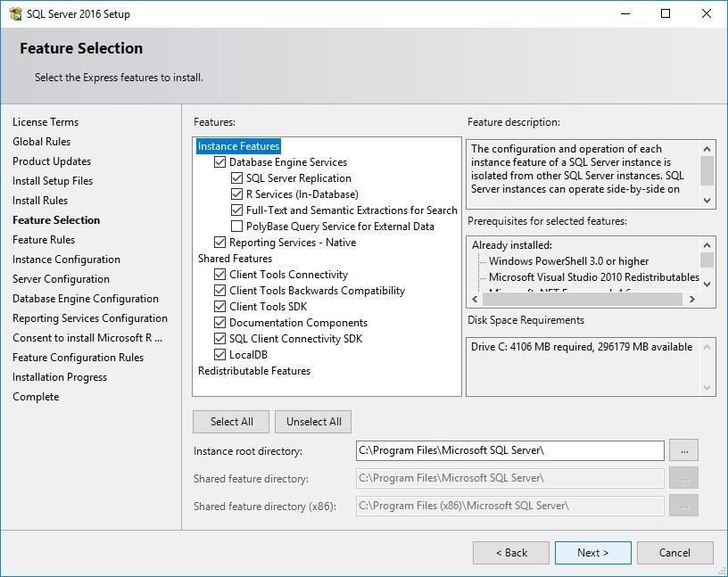Select Instance Features tree node

[x=238, y=146]
